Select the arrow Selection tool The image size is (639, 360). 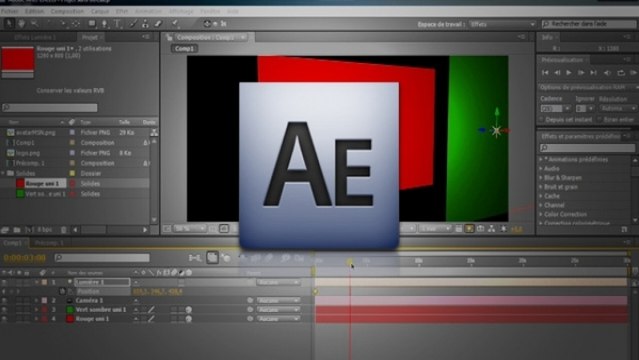pos(9,24)
